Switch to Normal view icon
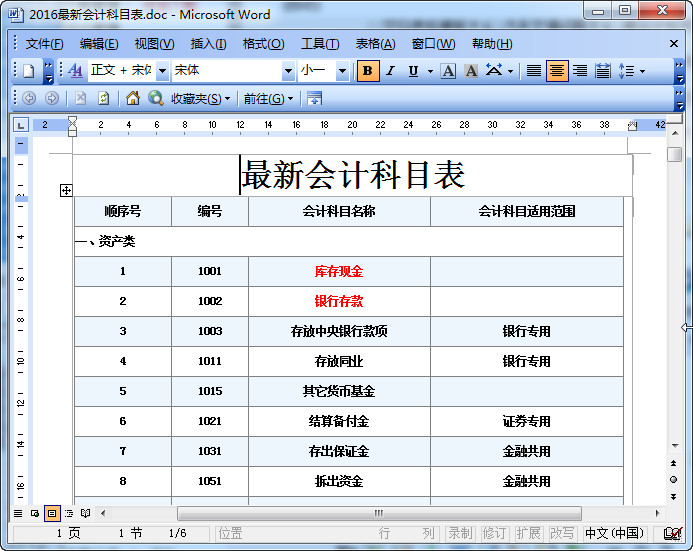The image size is (693, 551). click(x=18, y=513)
